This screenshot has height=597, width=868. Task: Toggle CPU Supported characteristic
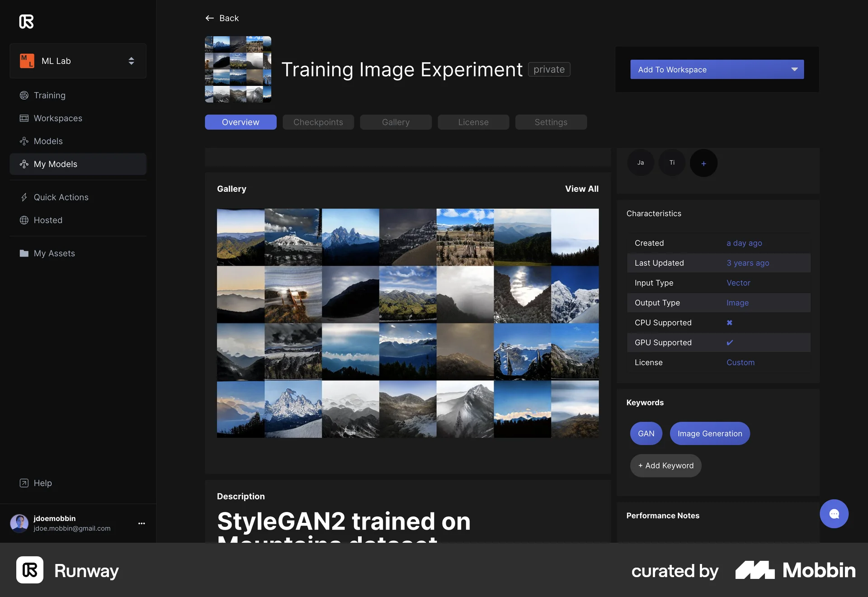(x=729, y=322)
